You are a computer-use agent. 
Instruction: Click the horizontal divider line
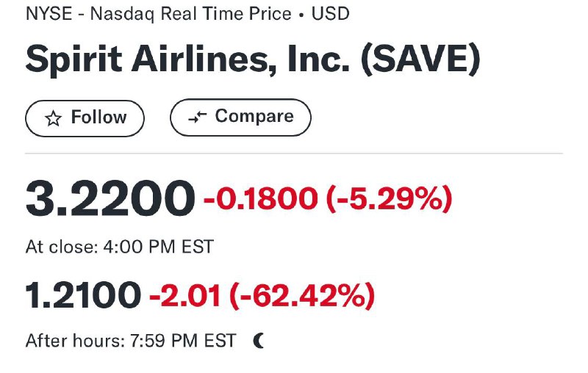[294, 153]
